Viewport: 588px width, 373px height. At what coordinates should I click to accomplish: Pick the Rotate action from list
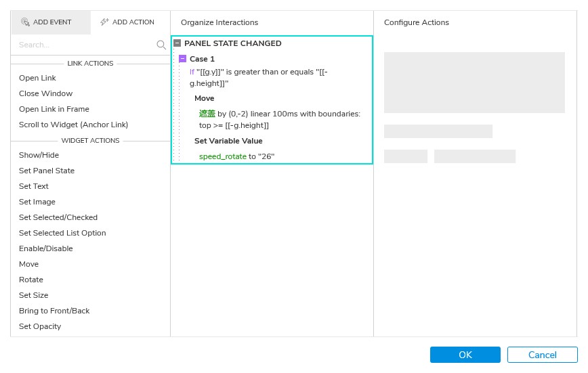point(31,280)
